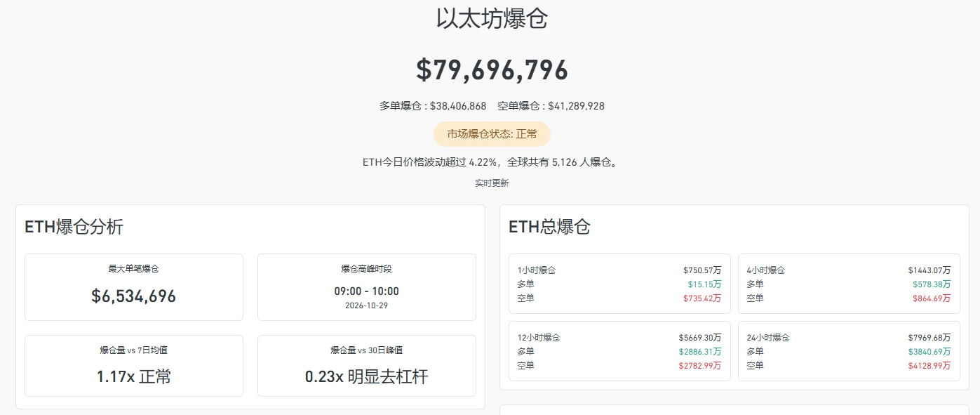Image resolution: width=980 pixels, height=415 pixels.
Task: Click the 空单爆仓 : $41,289,928 text
Action: tap(551, 106)
